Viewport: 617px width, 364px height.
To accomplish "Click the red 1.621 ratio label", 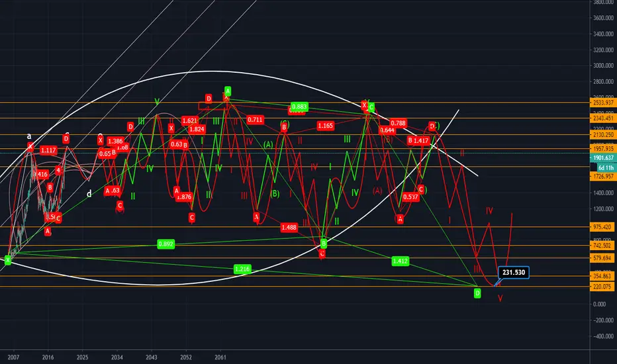I will click(189, 121).
